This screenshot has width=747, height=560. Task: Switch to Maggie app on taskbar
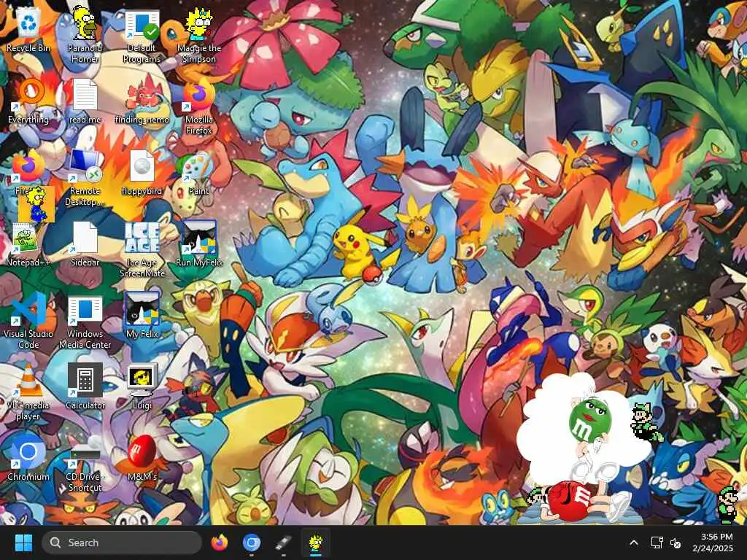[315, 542]
